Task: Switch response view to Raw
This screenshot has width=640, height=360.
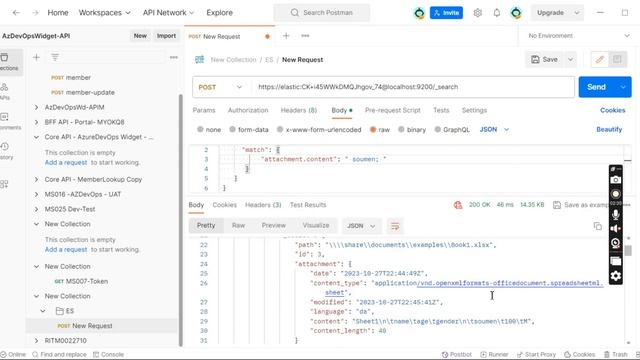Action: click(x=238, y=225)
